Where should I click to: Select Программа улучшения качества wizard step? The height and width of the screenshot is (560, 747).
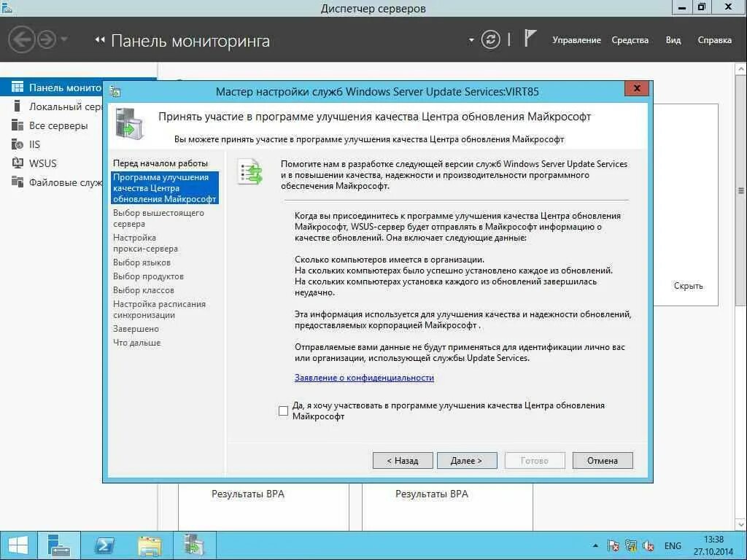tap(165, 188)
